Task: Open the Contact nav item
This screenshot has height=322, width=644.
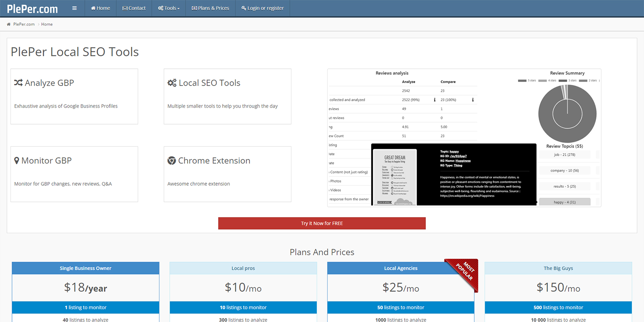Action: (x=134, y=8)
